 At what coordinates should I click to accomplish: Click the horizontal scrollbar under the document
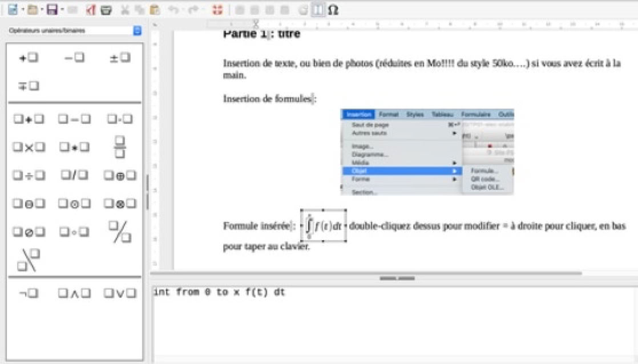pos(365,273)
